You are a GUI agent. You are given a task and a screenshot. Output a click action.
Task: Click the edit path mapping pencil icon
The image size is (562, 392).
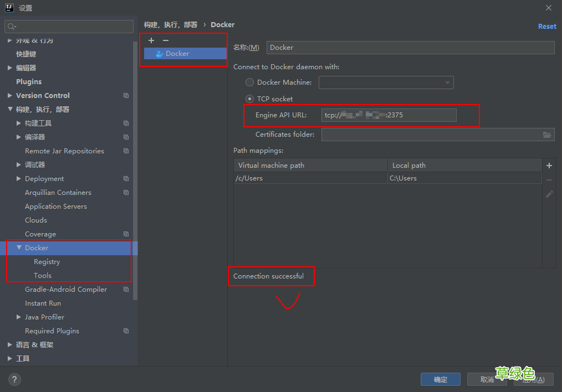[549, 194]
